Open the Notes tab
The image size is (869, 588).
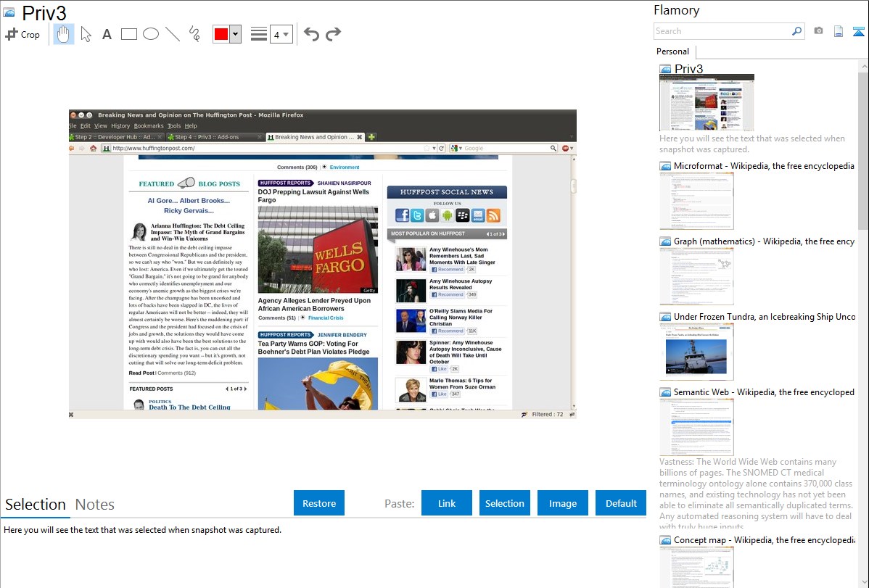[x=95, y=505]
